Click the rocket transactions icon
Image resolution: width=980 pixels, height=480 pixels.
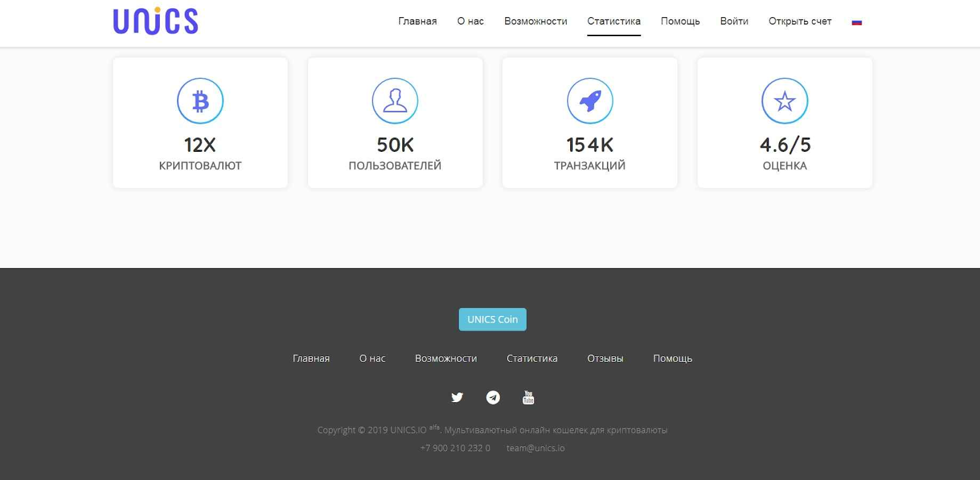pos(590,101)
